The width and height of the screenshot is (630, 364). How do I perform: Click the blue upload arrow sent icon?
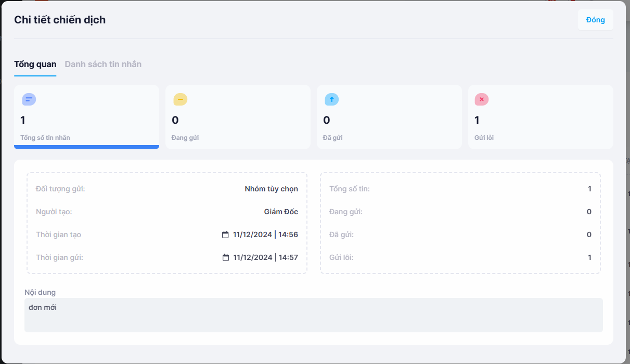click(x=331, y=99)
